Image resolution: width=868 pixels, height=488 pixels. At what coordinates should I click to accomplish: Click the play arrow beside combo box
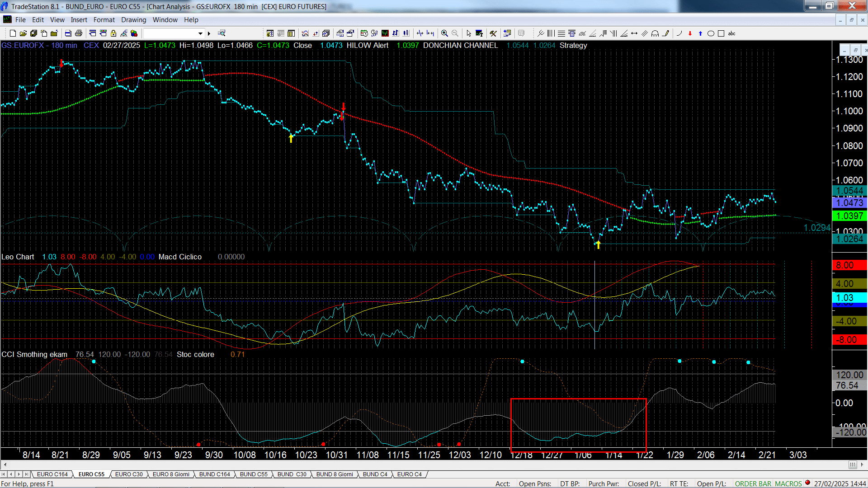pos(209,33)
